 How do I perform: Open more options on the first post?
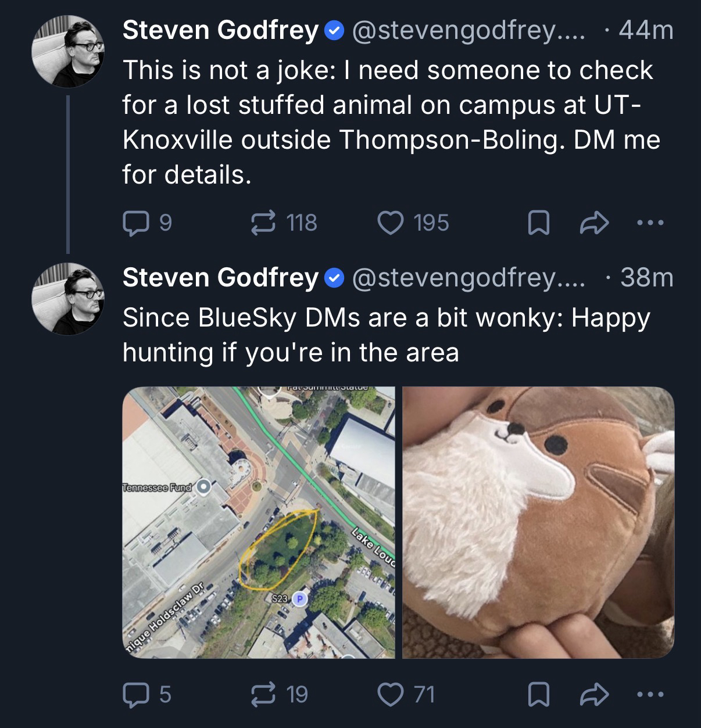649,223
